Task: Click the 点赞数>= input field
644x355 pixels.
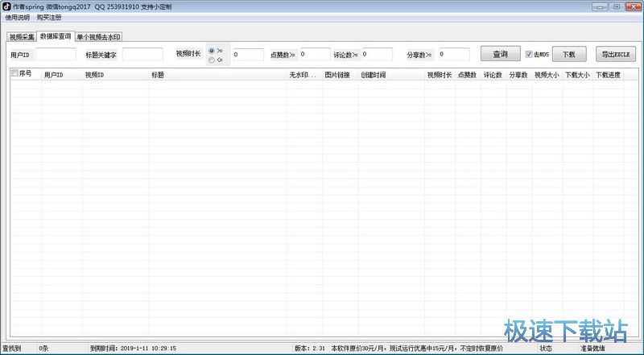Action: (314, 55)
